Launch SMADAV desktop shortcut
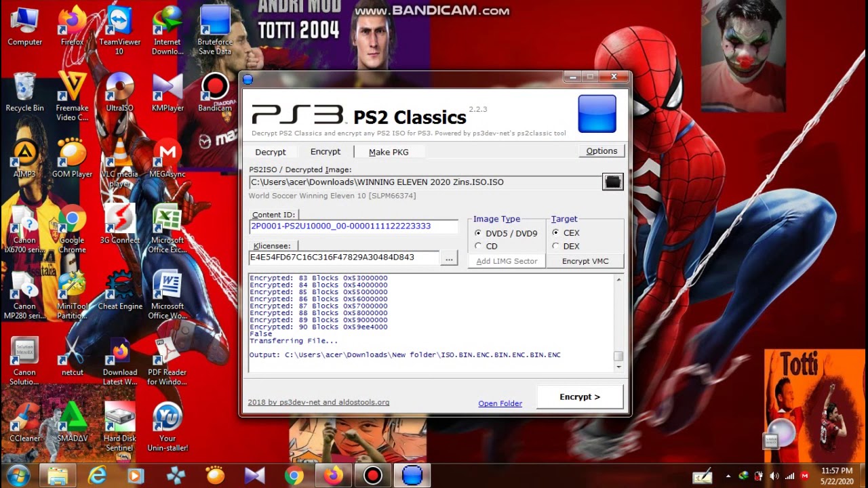This screenshot has width=868, height=488. tap(73, 422)
